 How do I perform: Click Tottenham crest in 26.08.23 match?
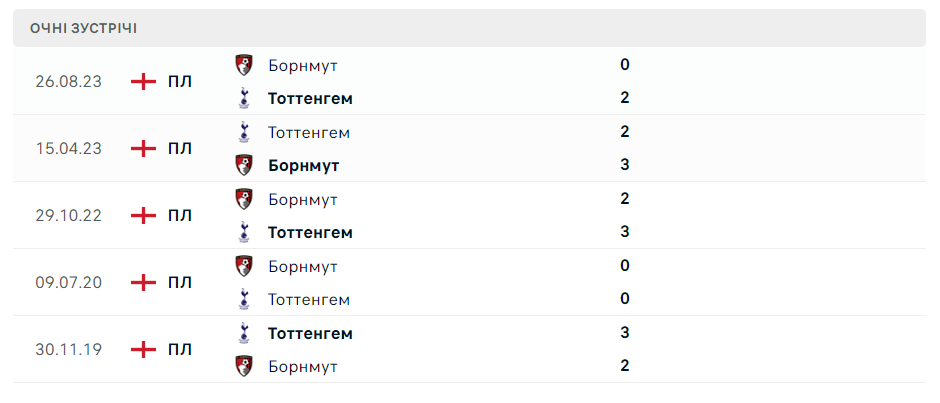point(243,98)
